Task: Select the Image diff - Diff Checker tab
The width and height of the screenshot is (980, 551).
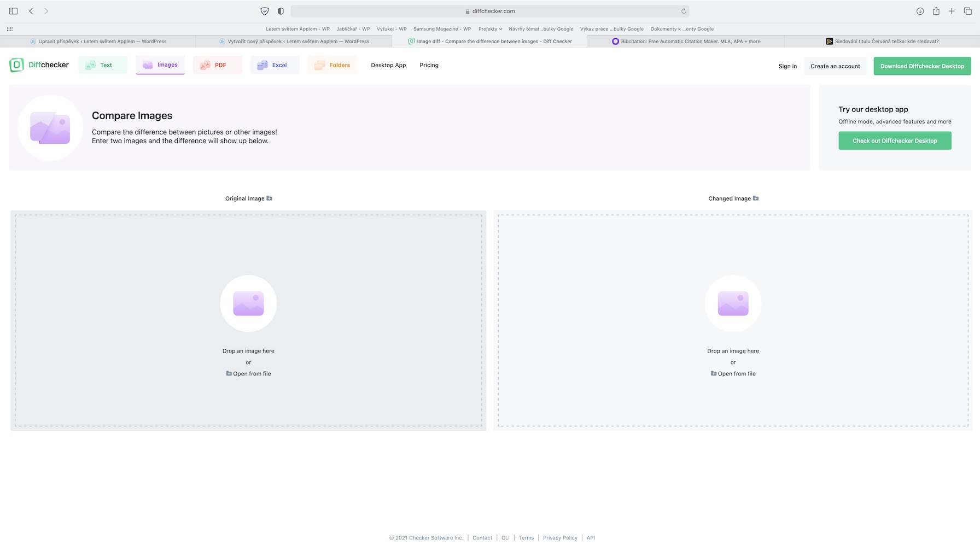Action: pos(489,42)
